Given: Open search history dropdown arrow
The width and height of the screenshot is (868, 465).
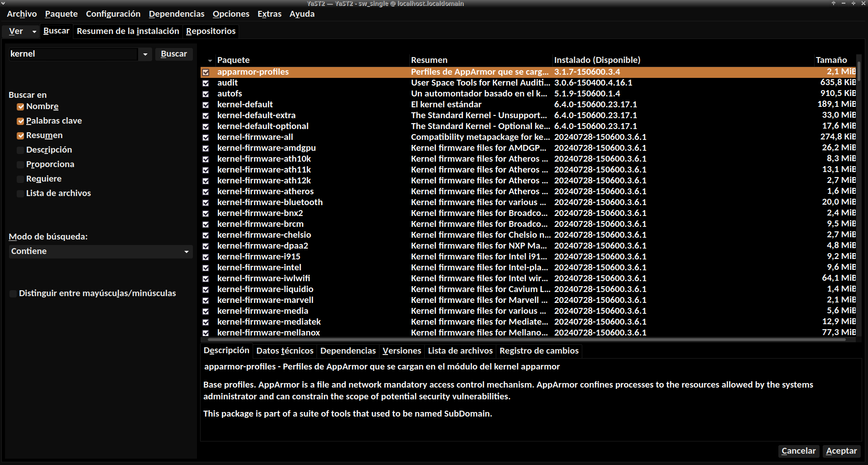Looking at the screenshot, I should coord(145,54).
